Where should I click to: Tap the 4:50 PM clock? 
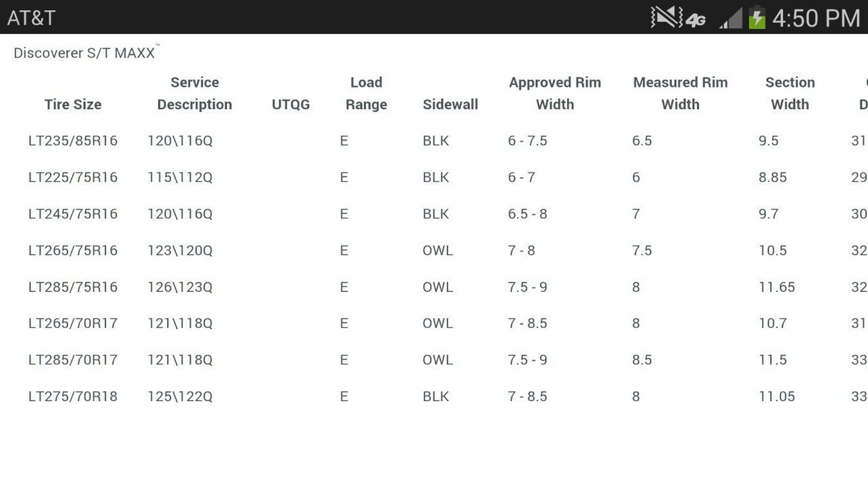point(816,18)
